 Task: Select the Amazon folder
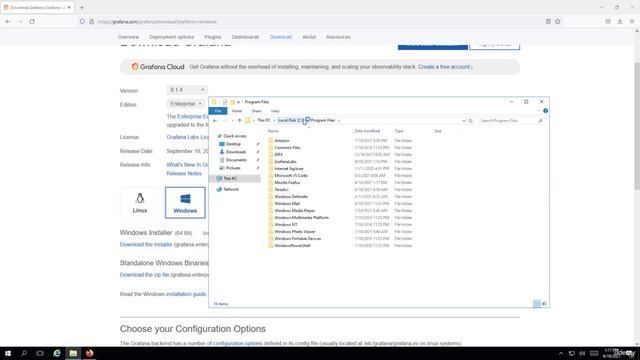coord(282,140)
